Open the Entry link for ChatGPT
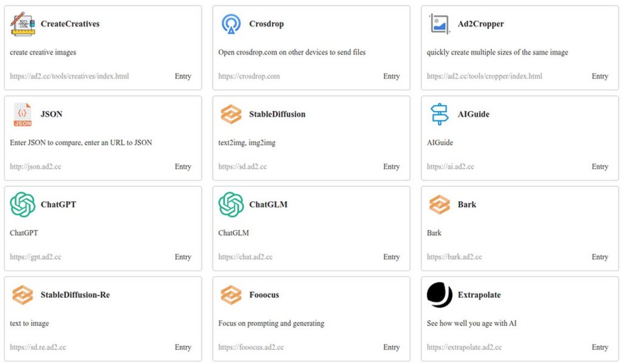This screenshot has width=622, height=364. [183, 257]
